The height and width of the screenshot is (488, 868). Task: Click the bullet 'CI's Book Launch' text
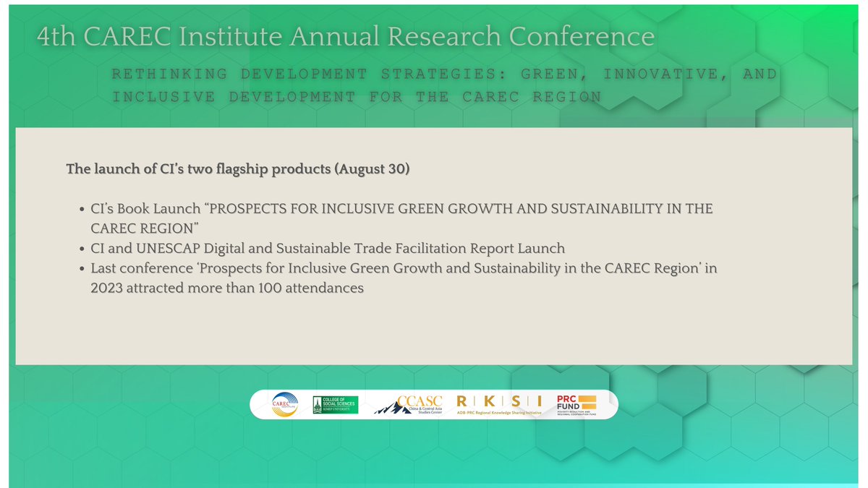coord(401,217)
